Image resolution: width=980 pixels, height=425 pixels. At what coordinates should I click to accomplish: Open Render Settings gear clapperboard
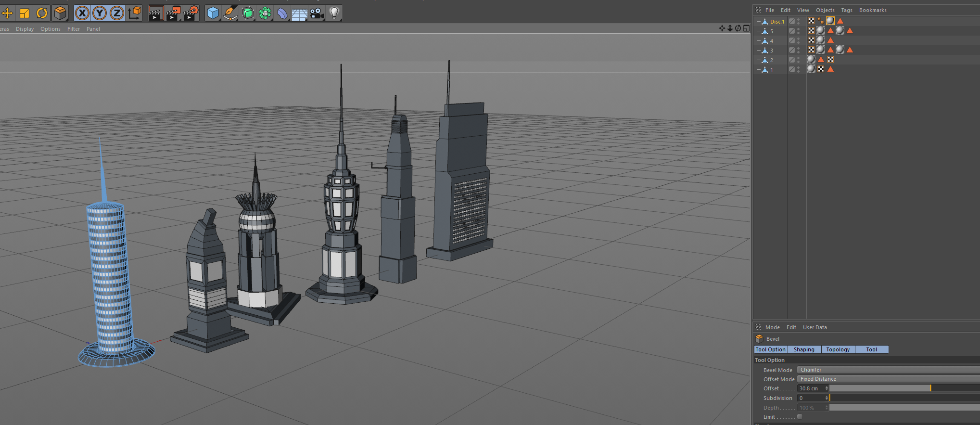click(191, 13)
